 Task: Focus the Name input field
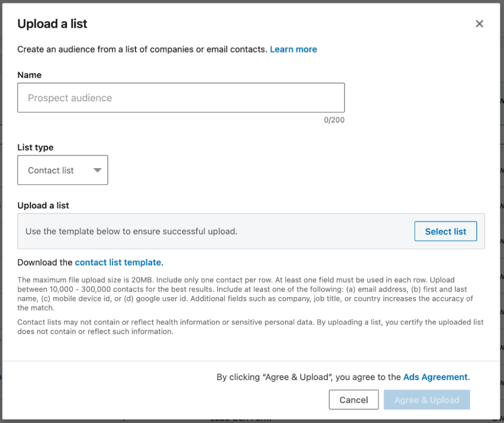coord(181,98)
